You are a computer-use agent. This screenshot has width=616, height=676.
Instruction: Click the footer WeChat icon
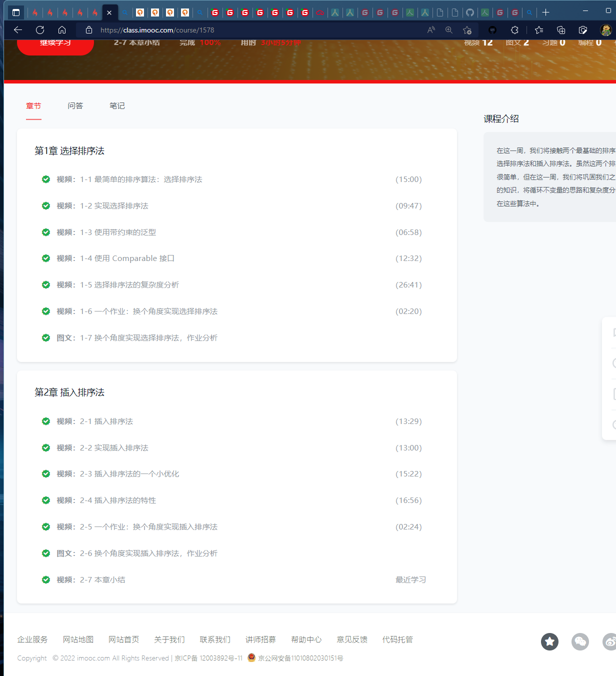(580, 641)
